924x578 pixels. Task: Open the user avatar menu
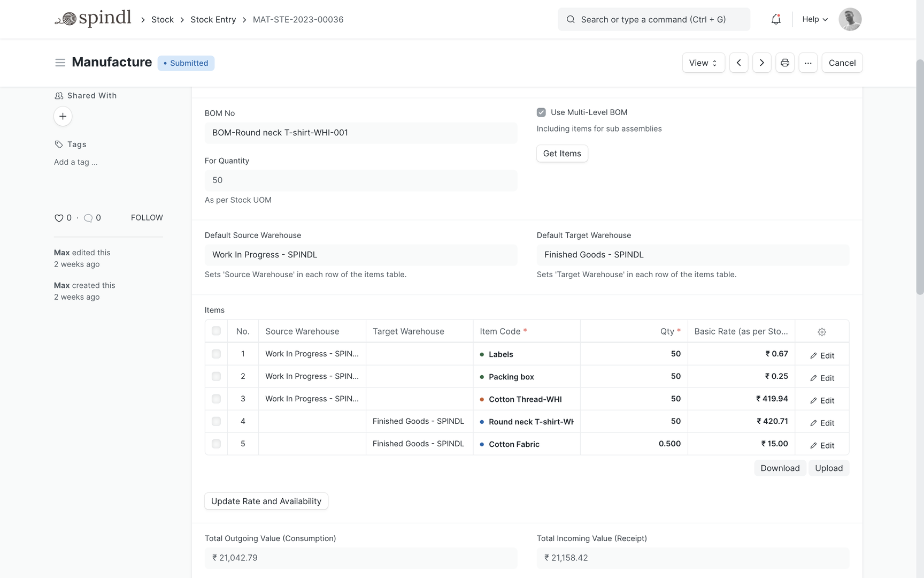point(850,19)
